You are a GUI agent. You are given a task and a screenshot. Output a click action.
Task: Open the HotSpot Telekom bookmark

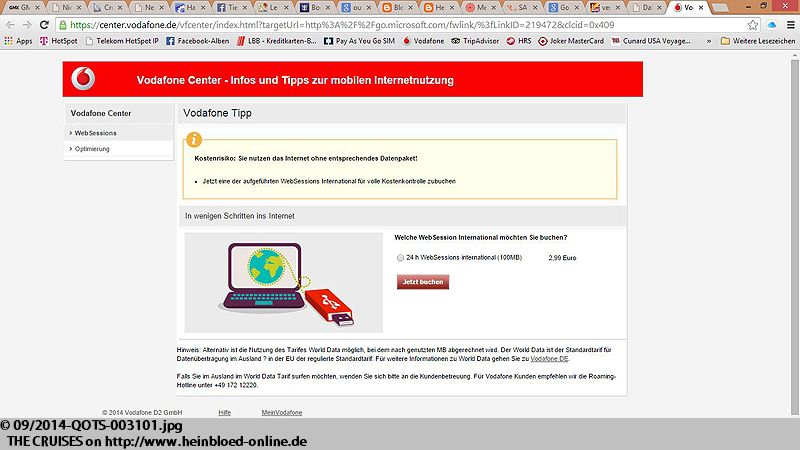point(59,41)
